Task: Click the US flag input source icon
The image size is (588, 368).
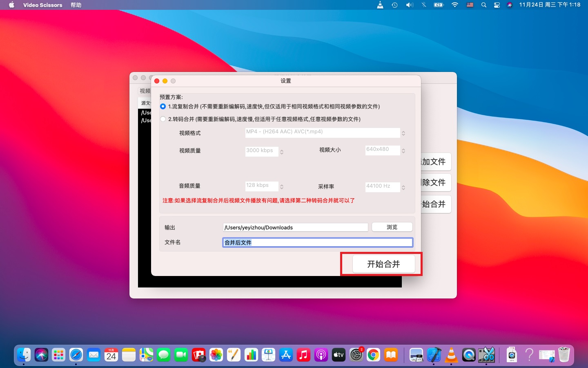Action: coord(470,5)
